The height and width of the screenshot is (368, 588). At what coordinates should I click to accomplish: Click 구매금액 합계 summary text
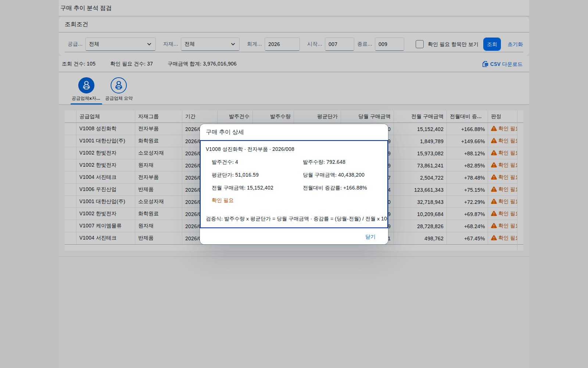[202, 64]
